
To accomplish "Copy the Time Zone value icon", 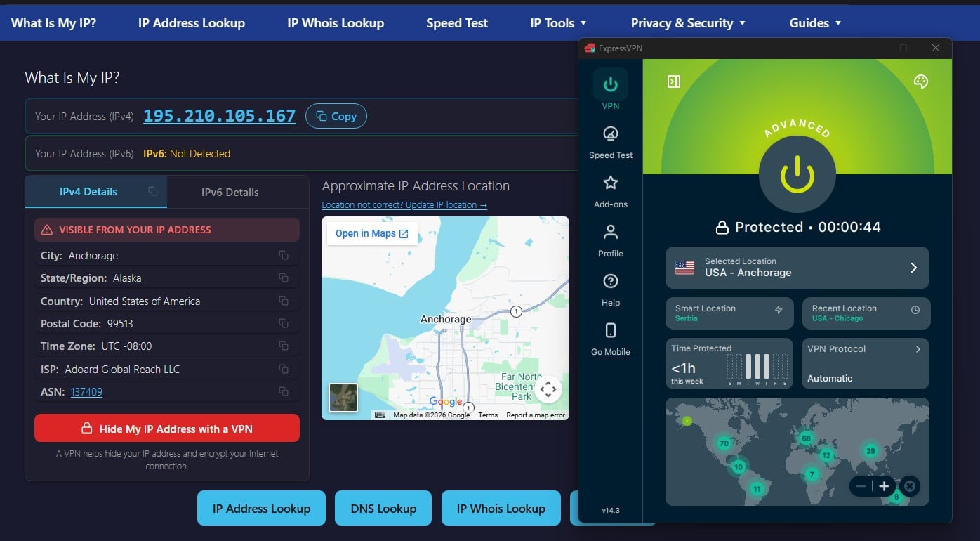I will point(284,346).
